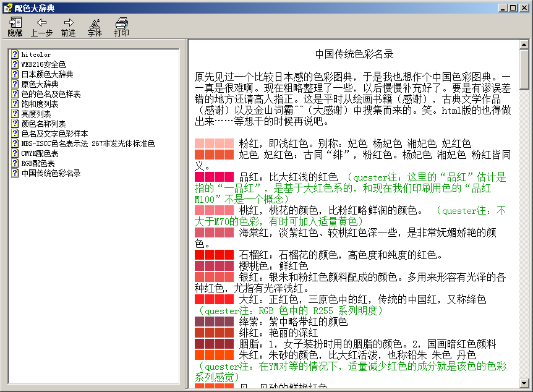Click help icon beside 饱和度列表
The width and height of the screenshot is (533, 392).
pyautogui.click(x=15, y=104)
